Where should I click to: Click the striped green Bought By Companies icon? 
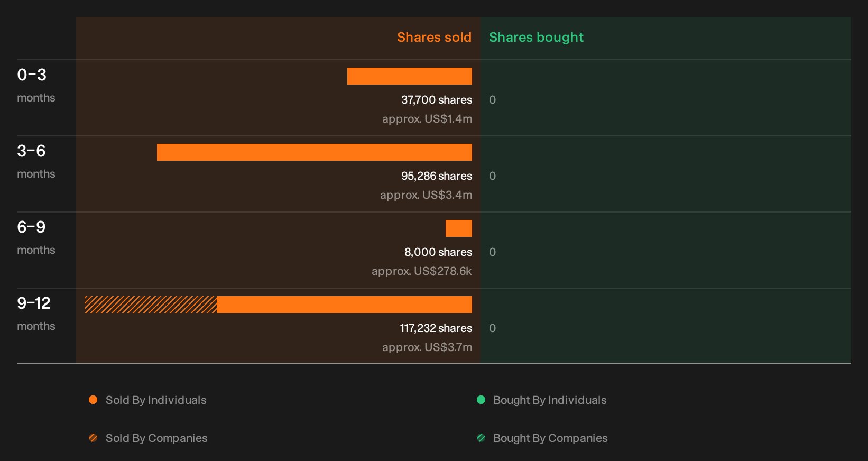481,438
